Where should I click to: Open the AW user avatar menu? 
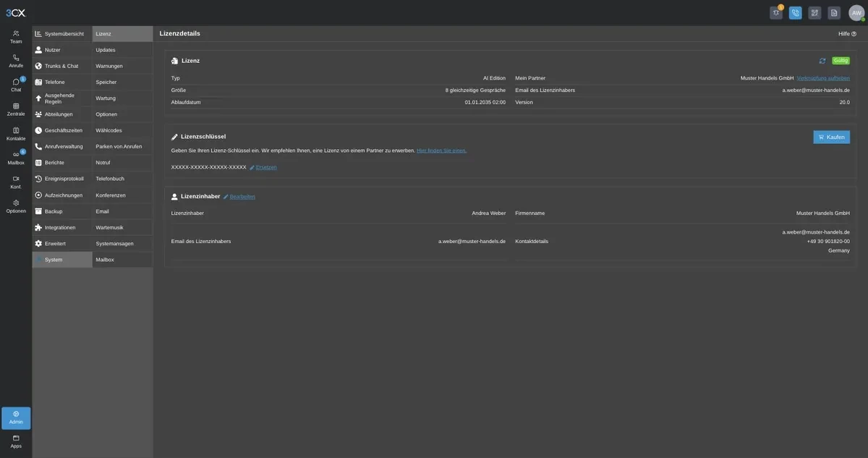[856, 12]
